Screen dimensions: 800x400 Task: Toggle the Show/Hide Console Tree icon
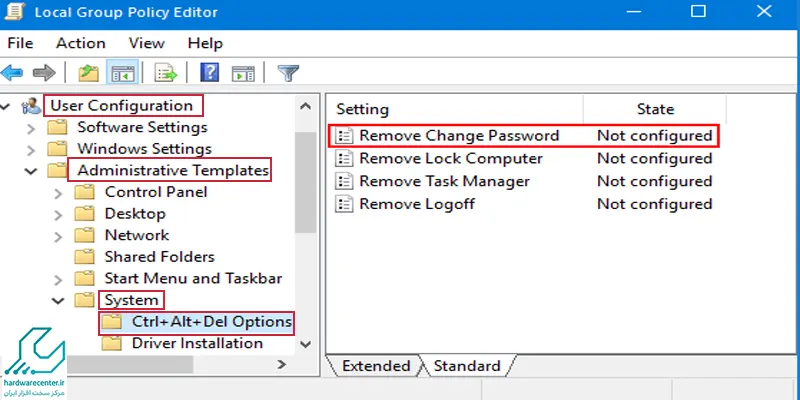pos(123,73)
